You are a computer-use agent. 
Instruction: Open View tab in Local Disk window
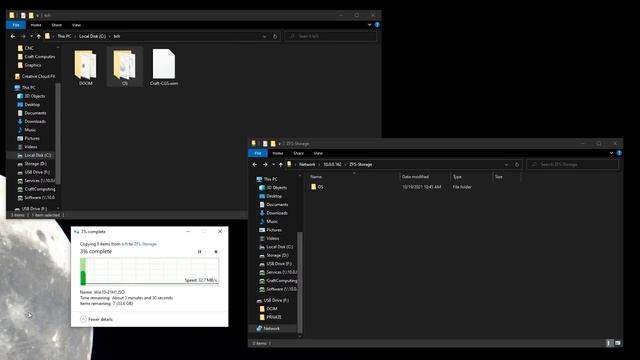(76, 25)
